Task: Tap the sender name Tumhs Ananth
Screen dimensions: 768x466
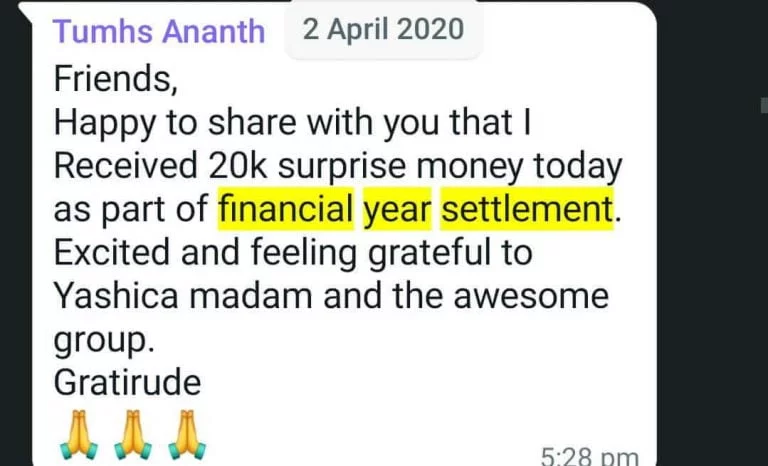Action: tap(159, 31)
